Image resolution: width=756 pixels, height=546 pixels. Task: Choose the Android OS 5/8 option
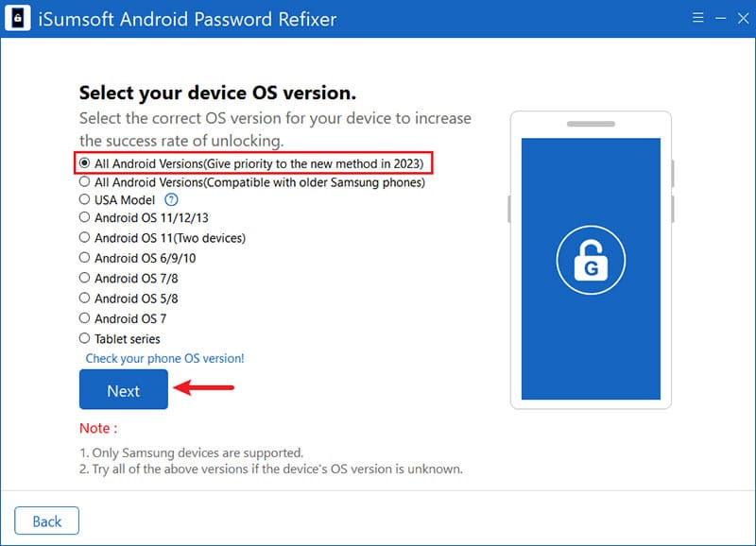85,299
